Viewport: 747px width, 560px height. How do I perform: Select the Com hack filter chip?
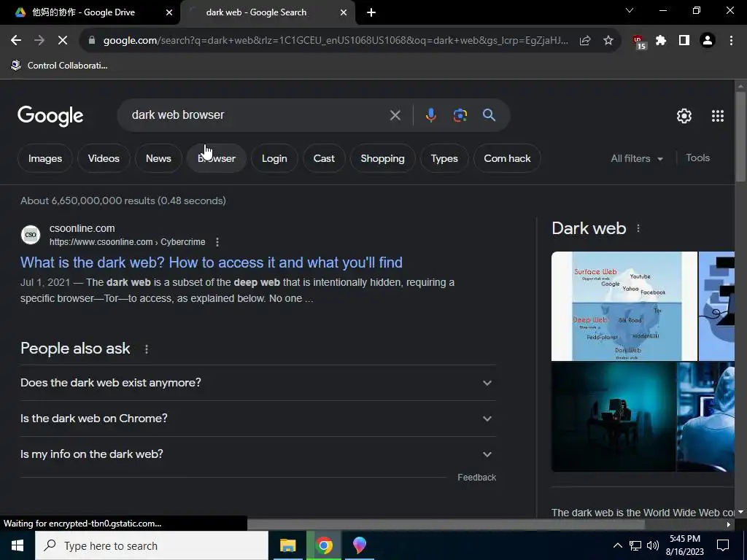[507, 158]
